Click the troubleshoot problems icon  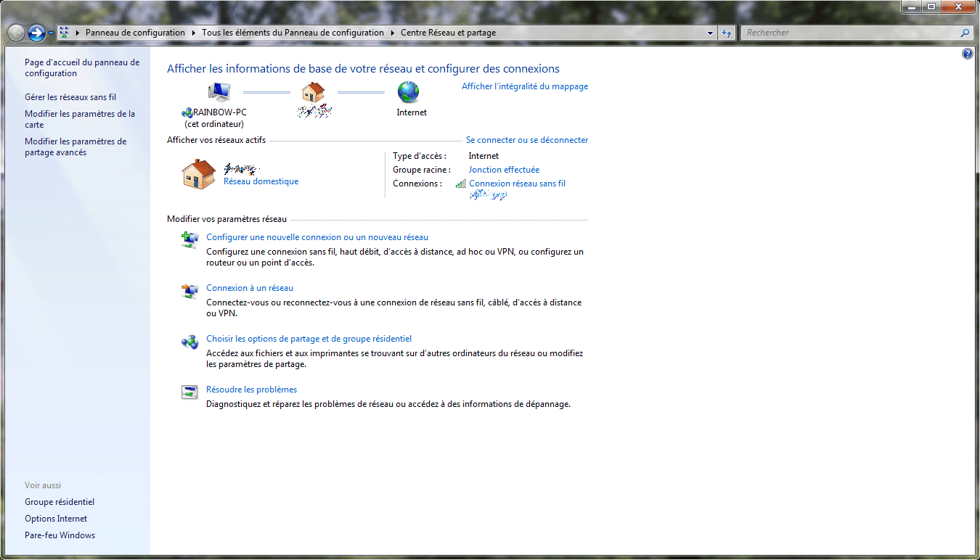point(189,392)
